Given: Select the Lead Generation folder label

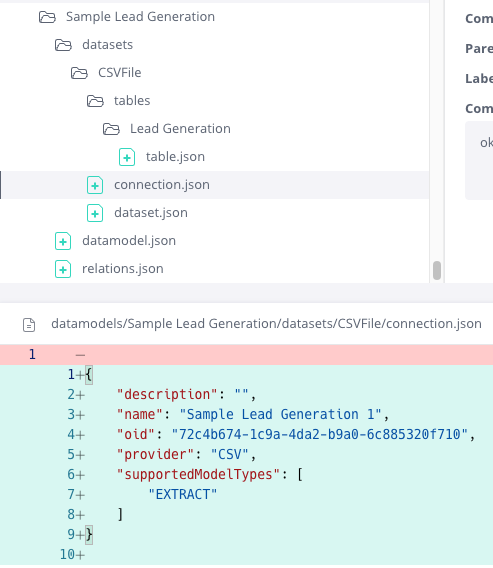Looking at the screenshot, I should [x=180, y=129].
